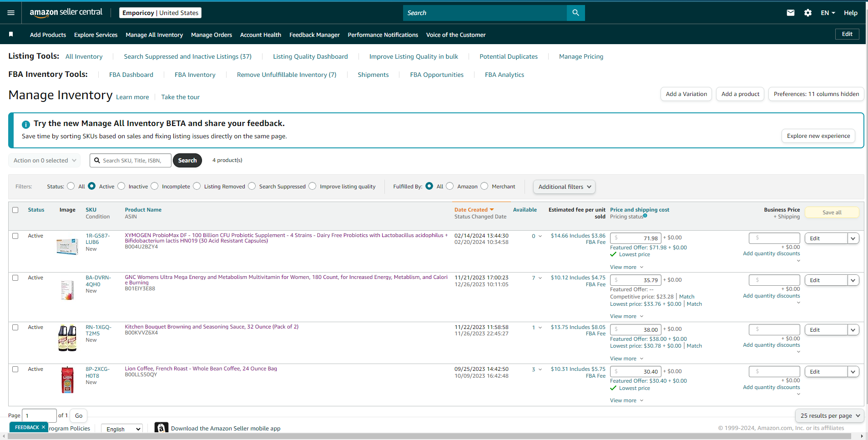Open the messages envelope icon
The height and width of the screenshot is (440, 868).
click(791, 13)
